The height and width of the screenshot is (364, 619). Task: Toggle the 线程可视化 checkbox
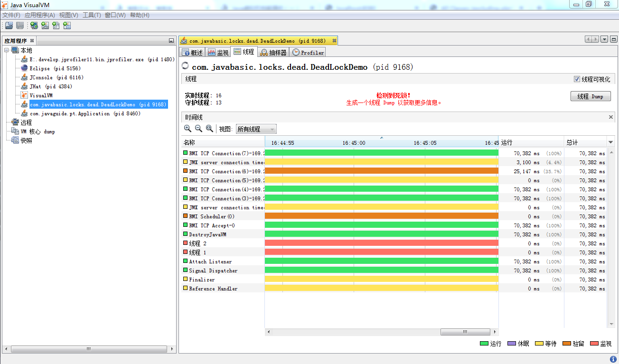577,79
